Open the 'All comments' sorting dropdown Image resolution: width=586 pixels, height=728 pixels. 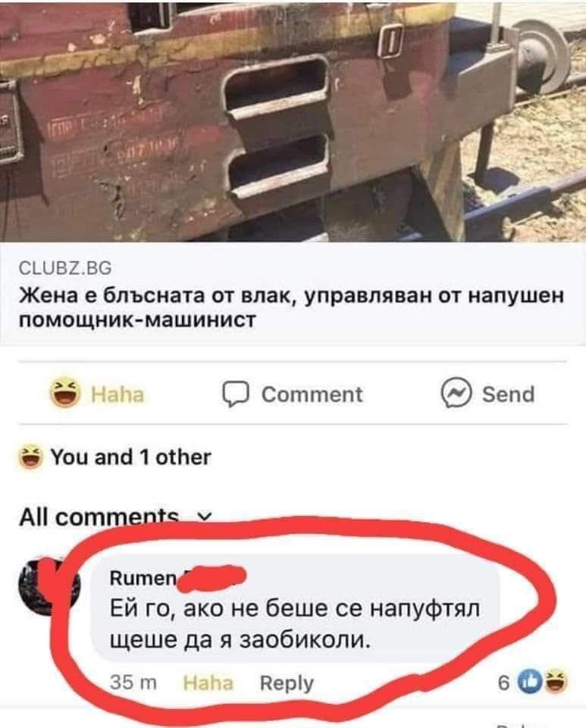[x=115, y=516]
